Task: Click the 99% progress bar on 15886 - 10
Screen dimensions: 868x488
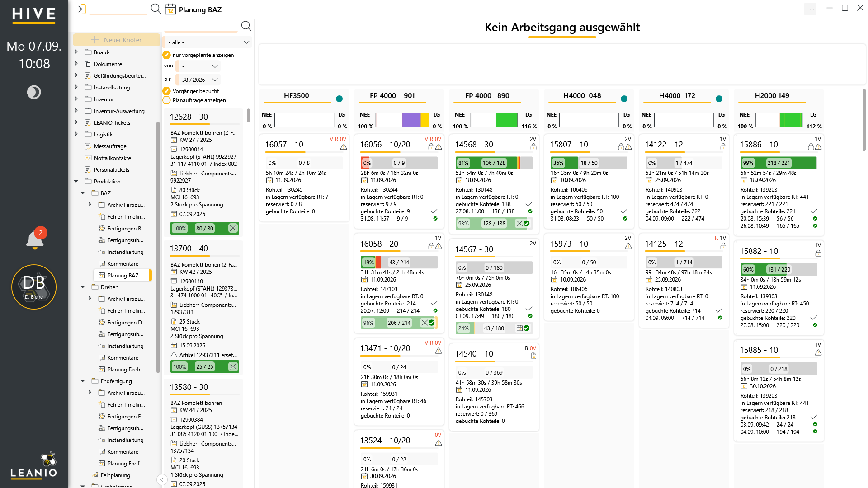Action: click(x=778, y=163)
